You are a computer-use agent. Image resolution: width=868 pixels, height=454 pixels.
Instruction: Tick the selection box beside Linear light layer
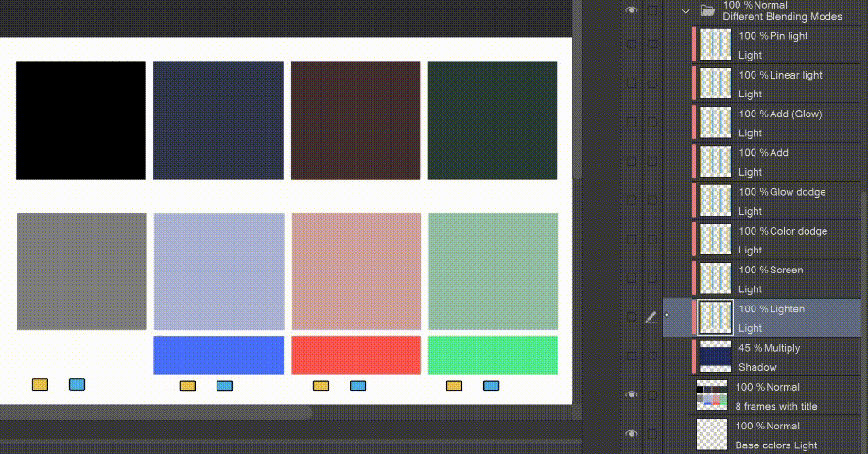pos(652,83)
